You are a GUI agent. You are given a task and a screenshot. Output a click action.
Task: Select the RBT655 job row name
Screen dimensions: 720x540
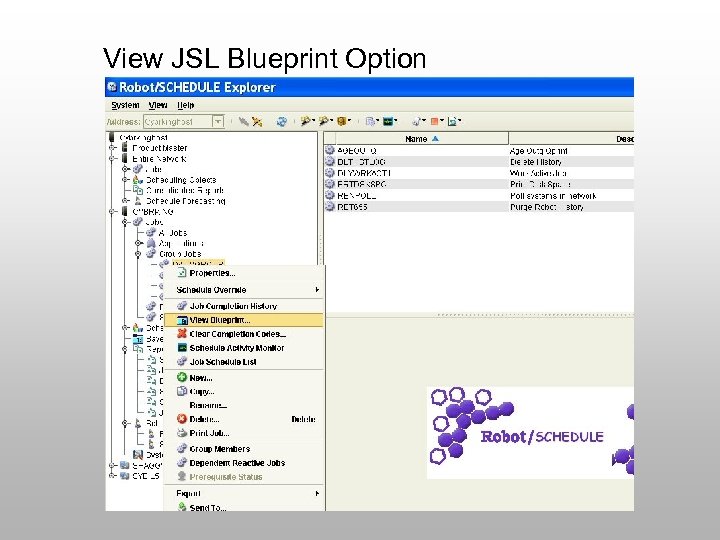point(352,207)
